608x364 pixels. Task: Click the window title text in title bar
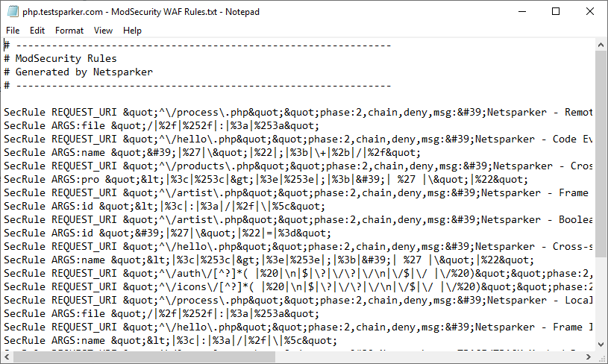click(142, 11)
